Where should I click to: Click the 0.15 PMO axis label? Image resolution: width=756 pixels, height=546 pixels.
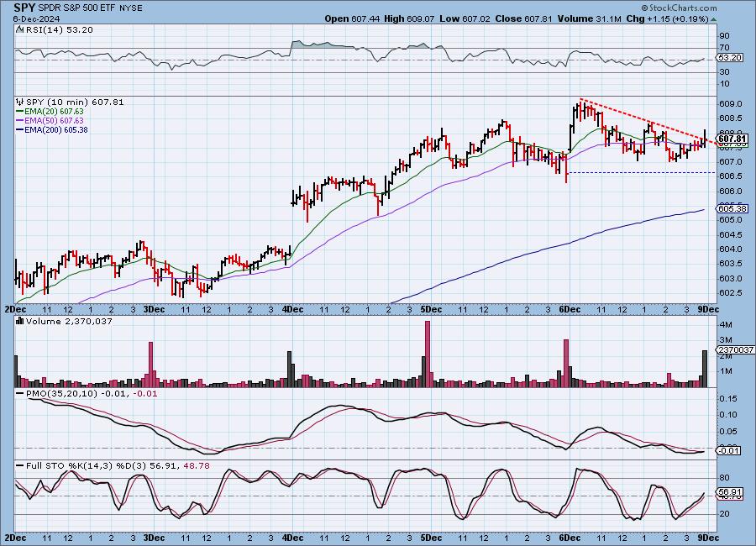[727, 399]
